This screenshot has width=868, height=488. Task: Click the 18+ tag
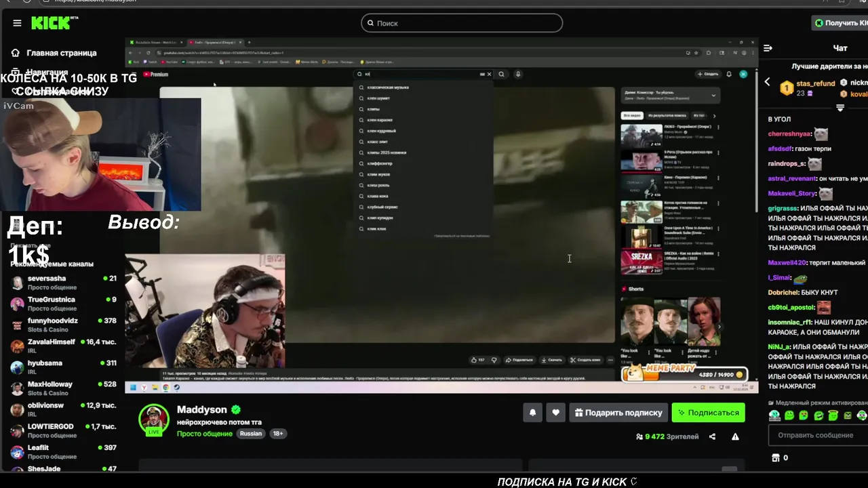(x=277, y=434)
